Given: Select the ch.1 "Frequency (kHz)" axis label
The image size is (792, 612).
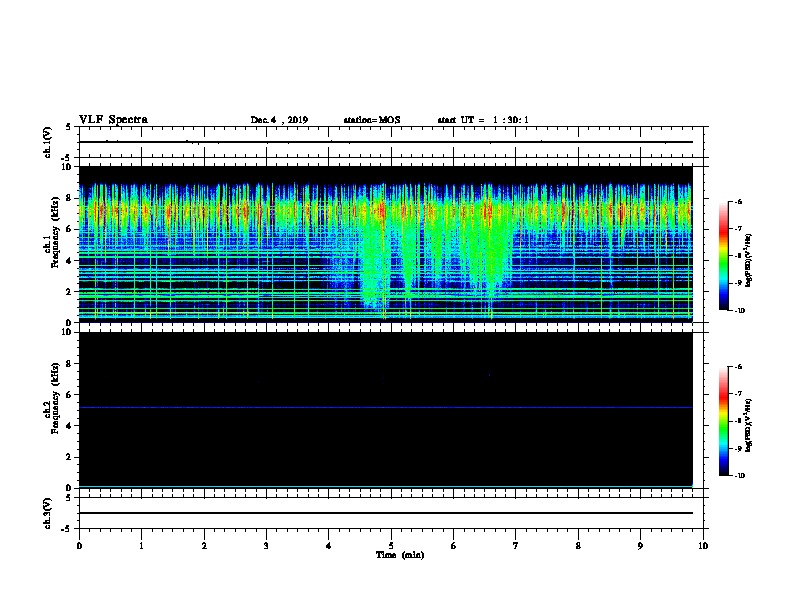Looking at the screenshot, I should coord(55,232).
